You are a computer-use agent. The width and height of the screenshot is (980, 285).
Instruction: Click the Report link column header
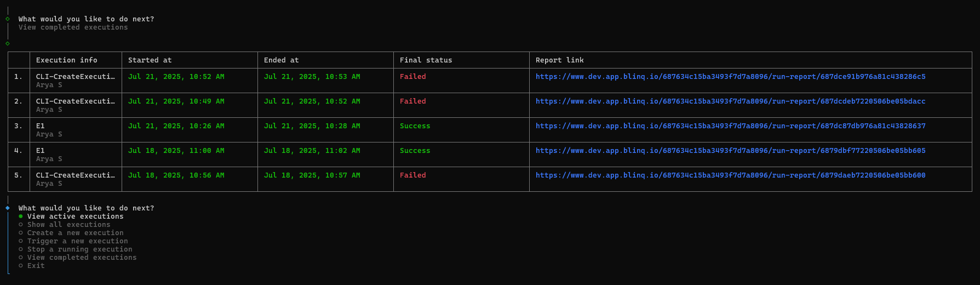559,60
